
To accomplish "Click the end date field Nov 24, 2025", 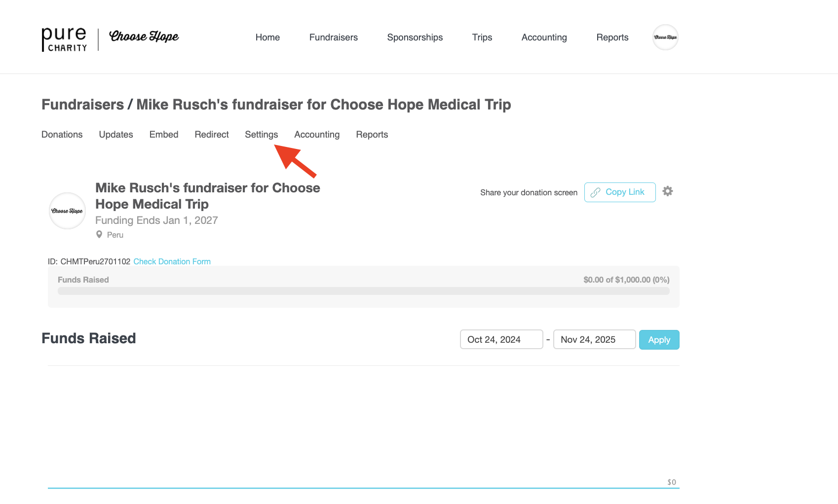I will (594, 340).
